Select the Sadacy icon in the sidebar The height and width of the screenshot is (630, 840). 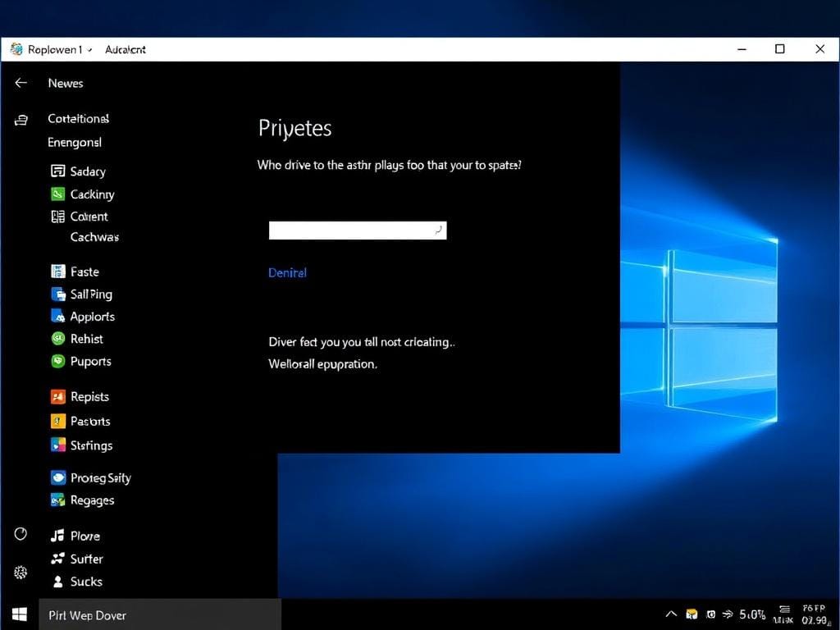pos(58,171)
